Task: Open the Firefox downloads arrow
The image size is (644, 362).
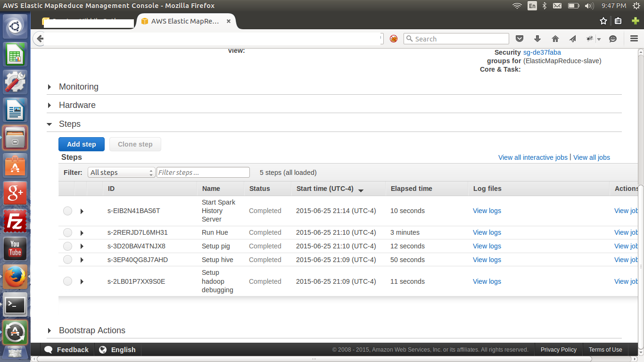Action: pos(537,39)
